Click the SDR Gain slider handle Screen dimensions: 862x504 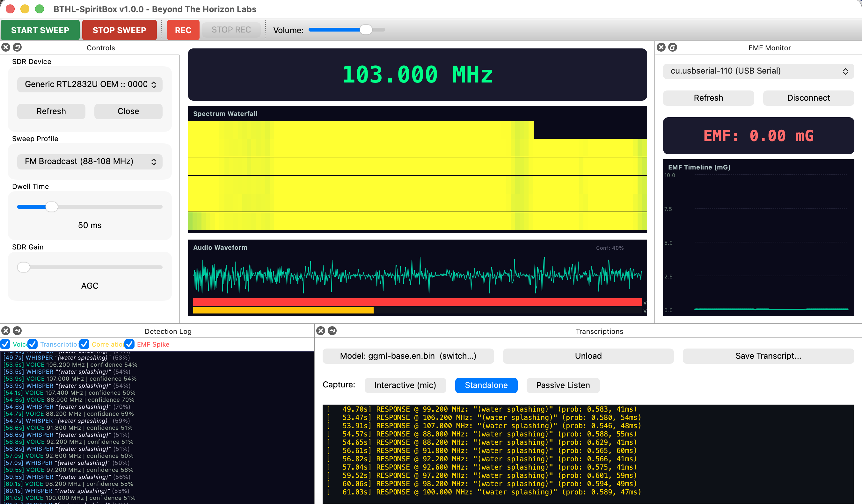coord(24,267)
